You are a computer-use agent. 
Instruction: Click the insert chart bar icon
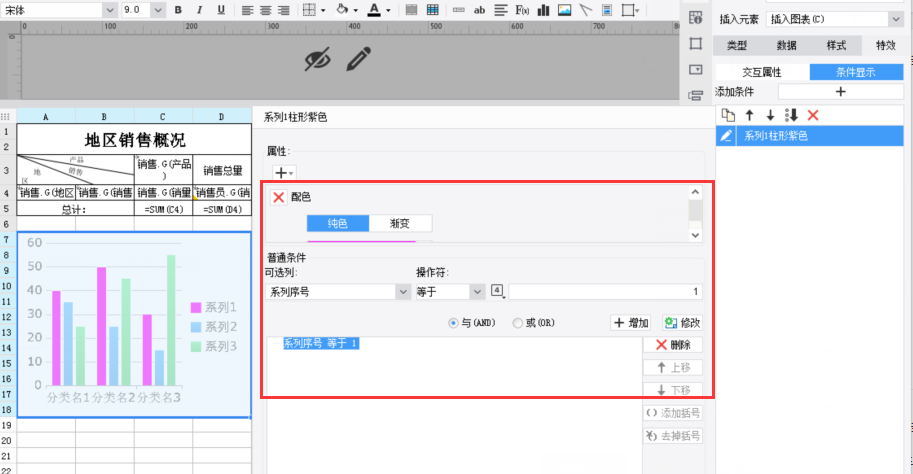(543, 10)
